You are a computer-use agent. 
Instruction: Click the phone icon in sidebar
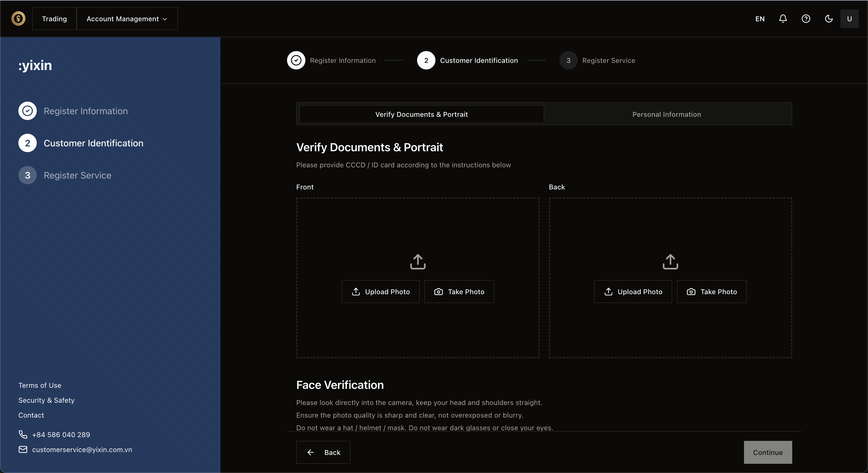pos(23,434)
